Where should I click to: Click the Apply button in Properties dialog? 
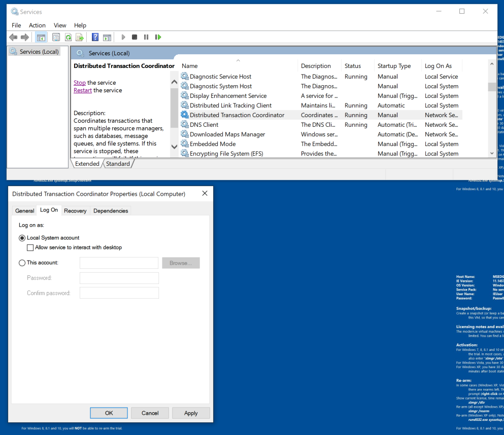191,413
